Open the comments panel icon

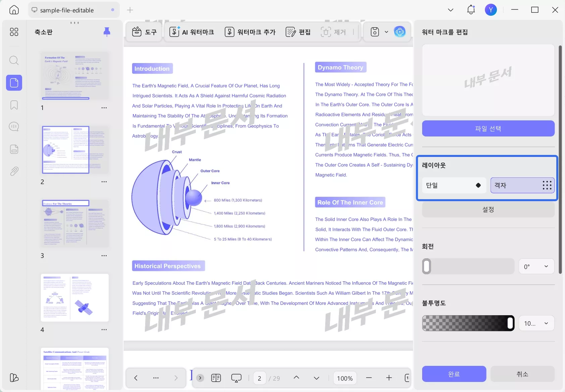pyautogui.click(x=14, y=127)
